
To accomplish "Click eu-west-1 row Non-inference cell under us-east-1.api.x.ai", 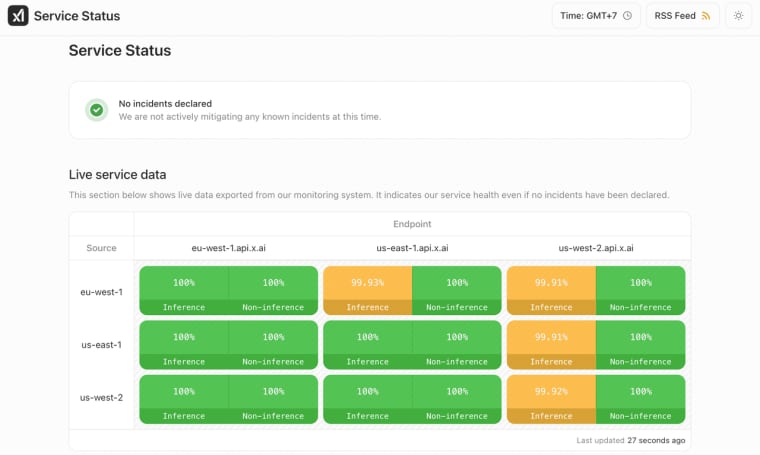I will (457, 291).
